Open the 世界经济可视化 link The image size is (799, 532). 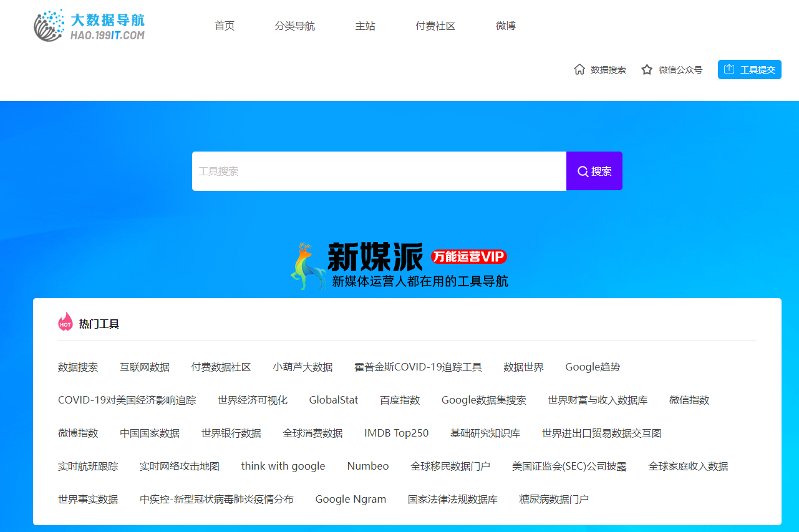click(x=253, y=400)
